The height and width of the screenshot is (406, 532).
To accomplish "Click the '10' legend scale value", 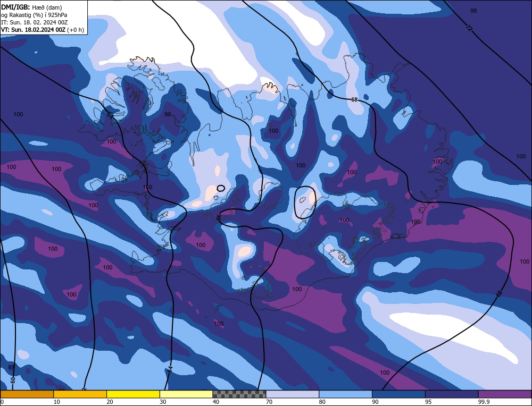I will click(57, 402).
